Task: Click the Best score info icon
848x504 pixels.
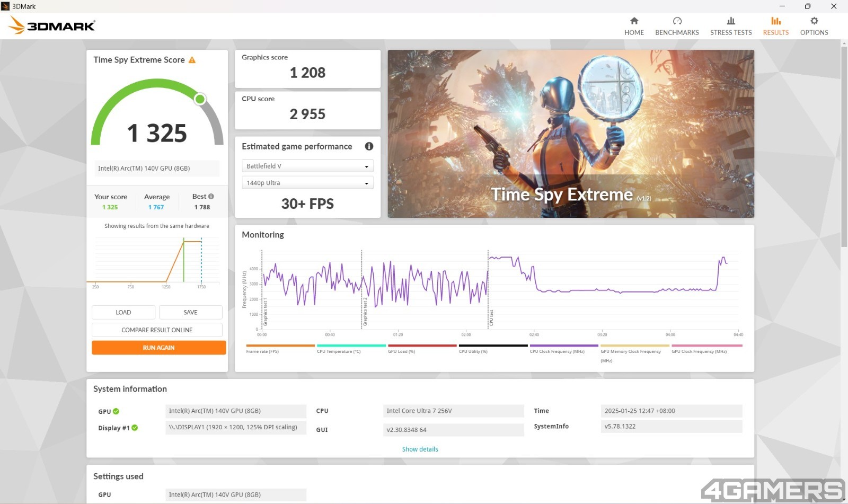Action: tap(211, 196)
